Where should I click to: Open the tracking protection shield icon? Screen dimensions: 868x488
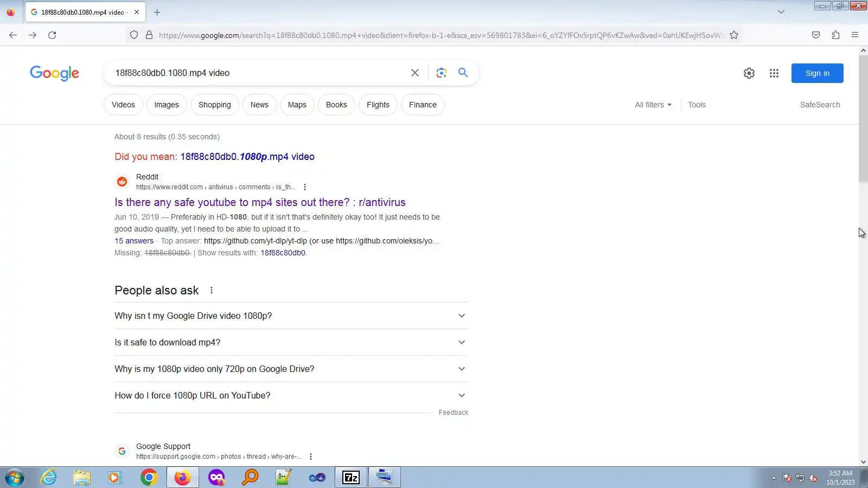pos(134,35)
